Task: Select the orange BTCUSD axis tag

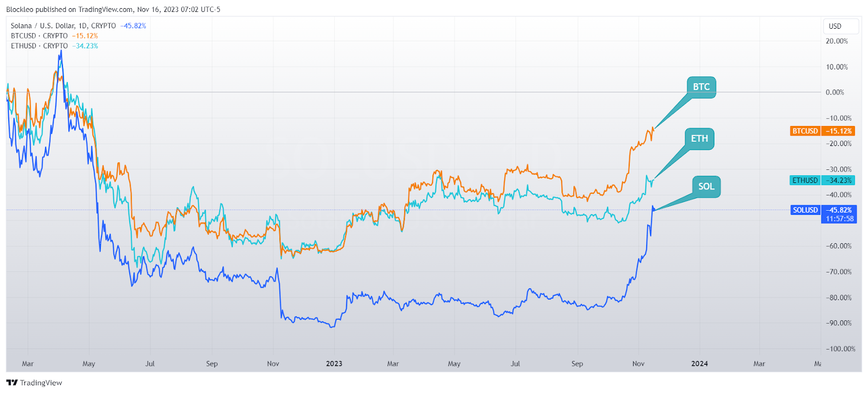Action: (x=805, y=131)
